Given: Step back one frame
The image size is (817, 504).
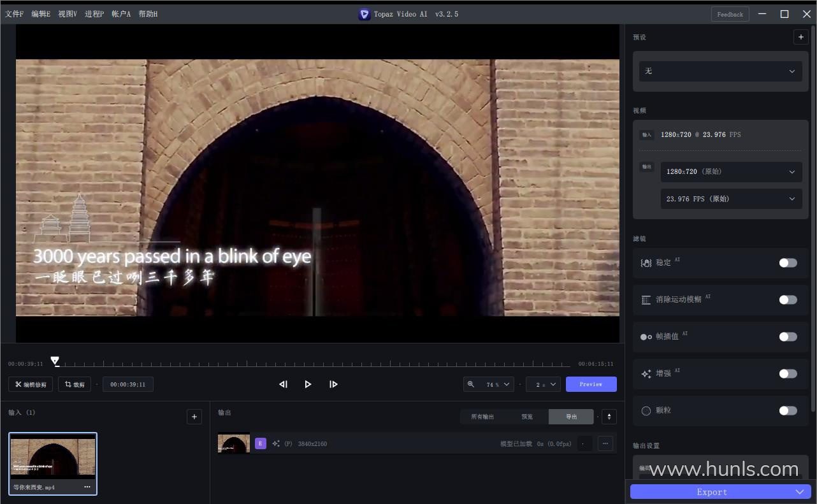Looking at the screenshot, I should click(283, 384).
